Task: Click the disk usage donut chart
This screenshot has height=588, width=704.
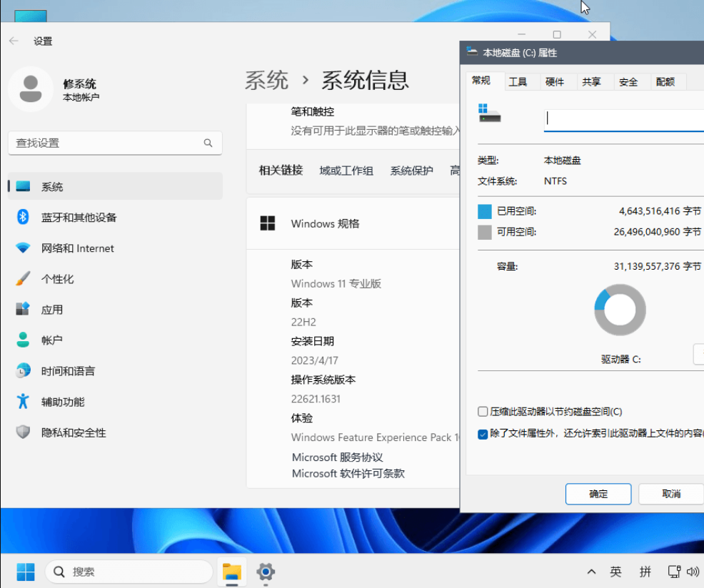Action: [x=620, y=310]
